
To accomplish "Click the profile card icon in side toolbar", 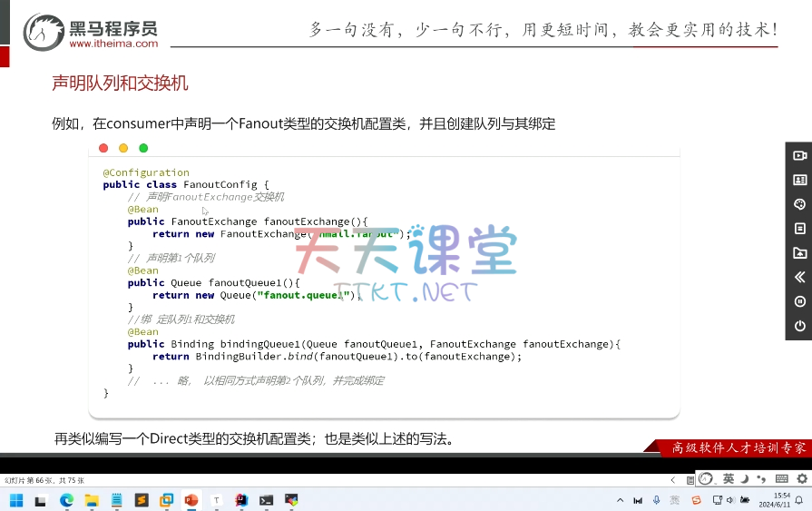I will click(799, 180).
